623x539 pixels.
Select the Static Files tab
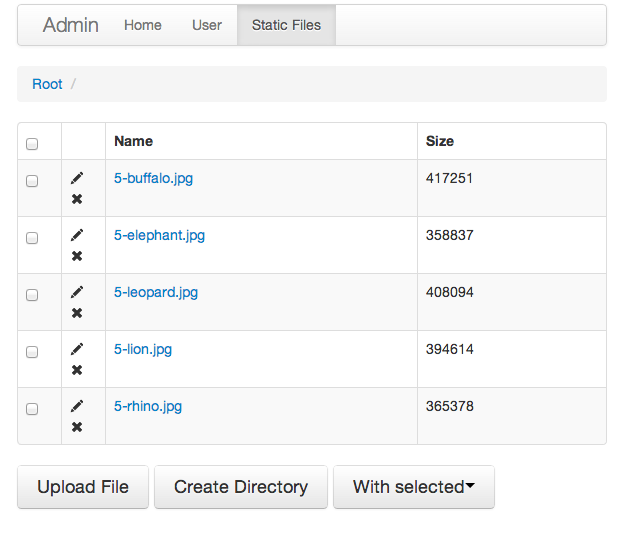tap(286, 25)
